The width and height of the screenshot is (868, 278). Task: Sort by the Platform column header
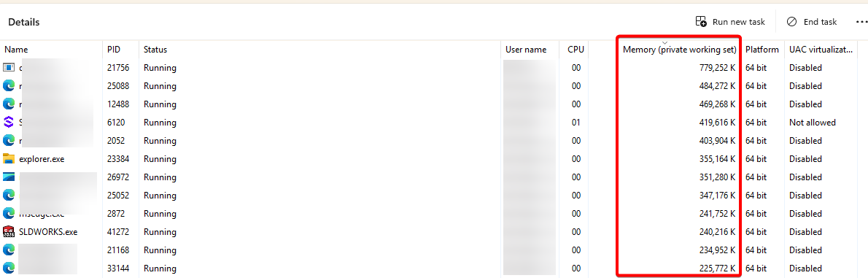(x=762, y=50)
